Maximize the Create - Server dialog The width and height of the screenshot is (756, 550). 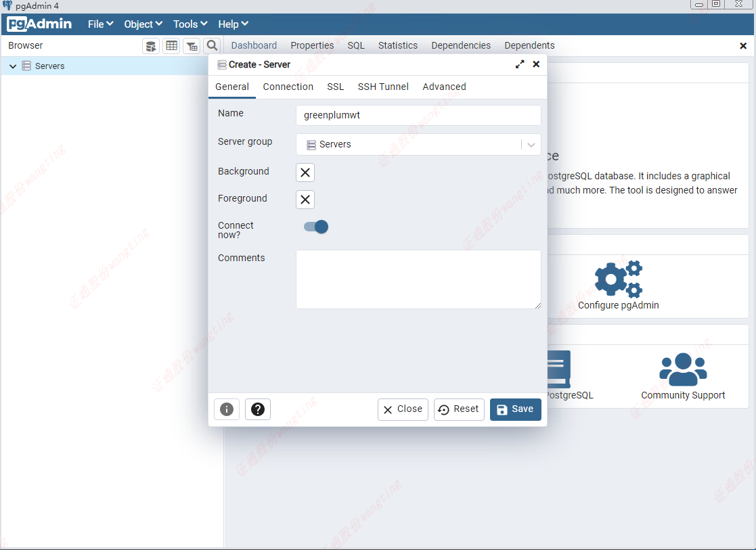pyautogui.click(x=520, y=64)
